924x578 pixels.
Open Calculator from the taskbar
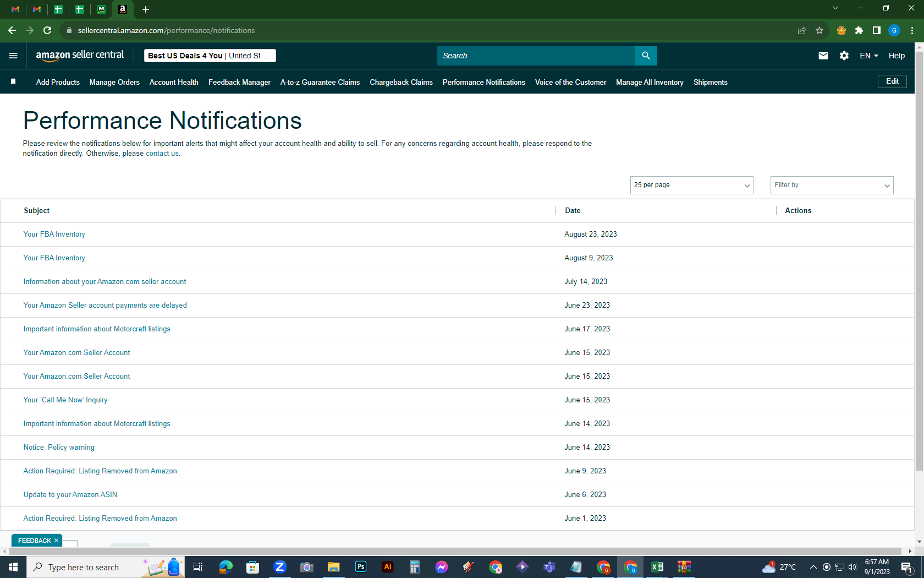tap(415, 567)
